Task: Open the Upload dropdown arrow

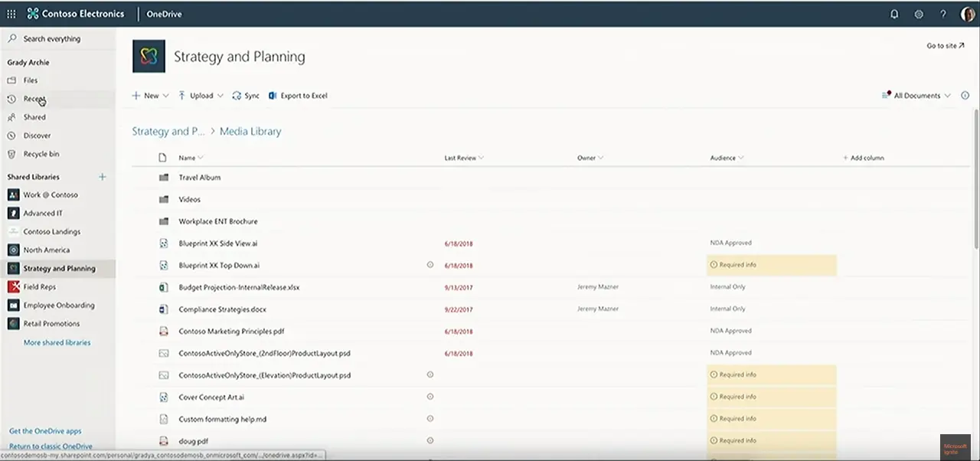Action: [220, 95]
